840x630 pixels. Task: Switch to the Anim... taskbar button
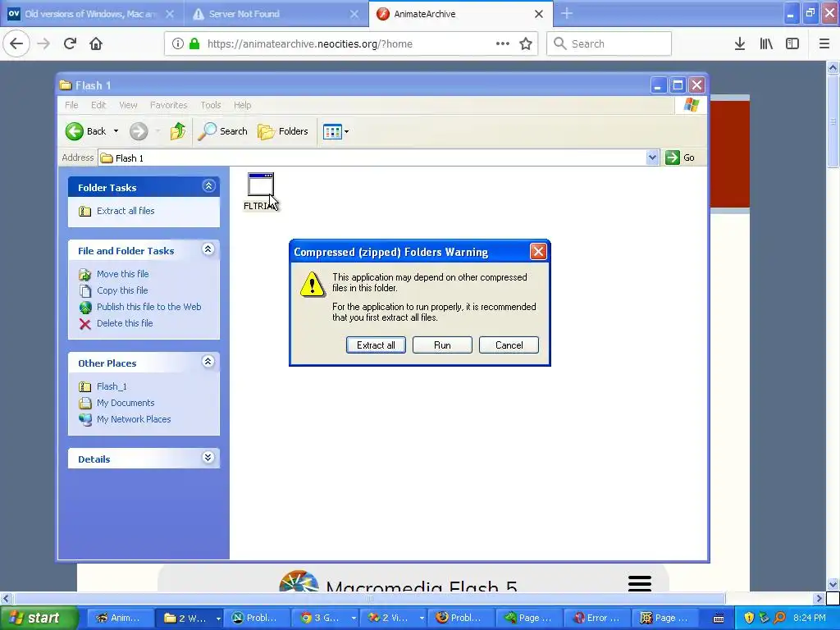click(x=119, y=618)
